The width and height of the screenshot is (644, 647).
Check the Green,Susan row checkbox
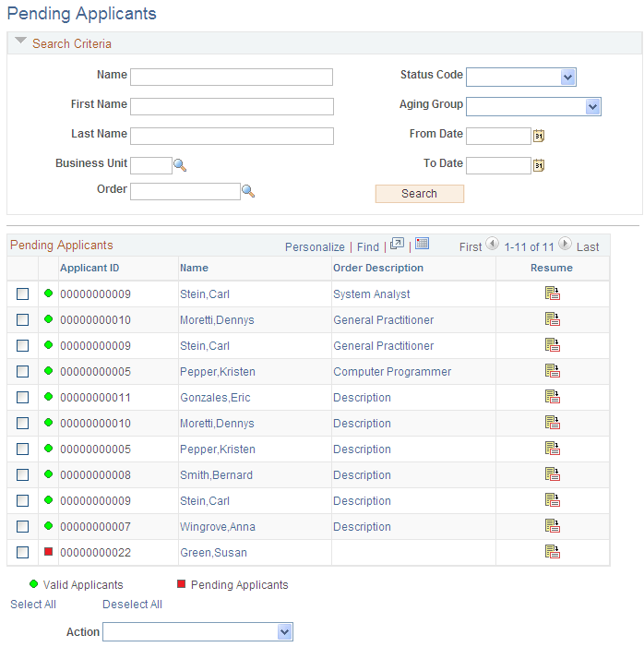click(x=22, y=553)
